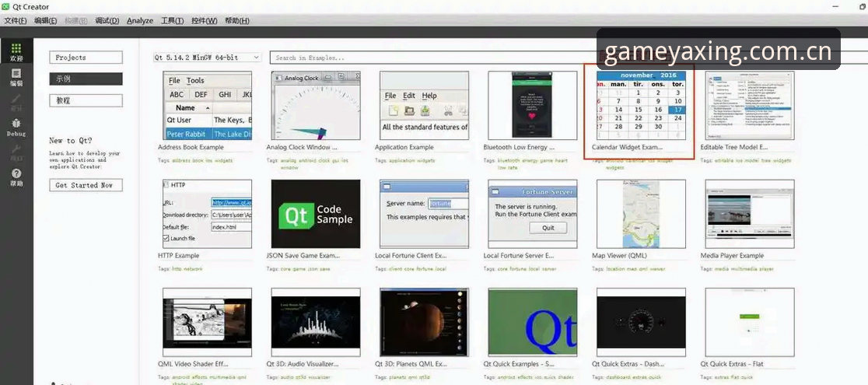Open the Map Viewer (QML) thumbnail
The width and height of the screenshot is (868, 385).
pyautogui.click(x=641, y=214)
